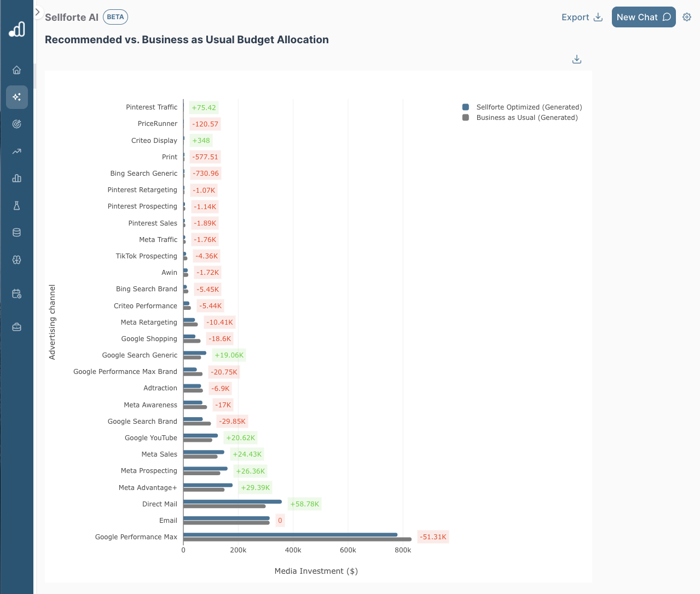The width and height of the screenshot is (700, 594).
Task: Open the target goals sidebar icon
Action: pyautogui.click(x=17, y=124)
